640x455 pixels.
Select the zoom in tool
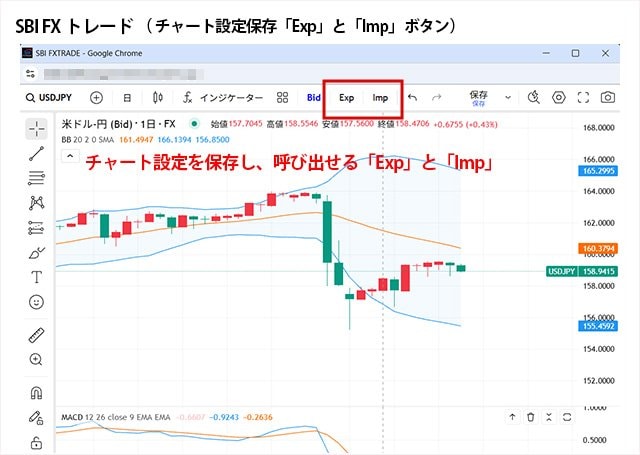click(x=36, y=360)
